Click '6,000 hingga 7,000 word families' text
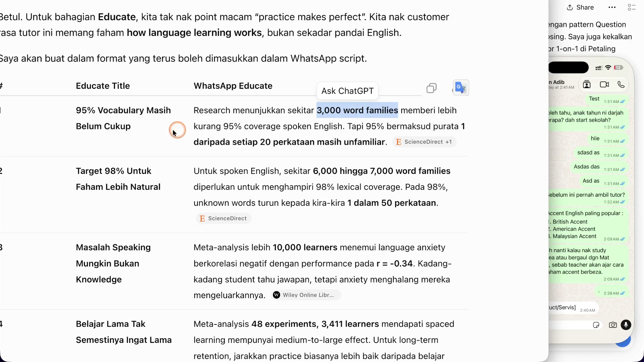The width and height of the screenshot is (644, 362). pyautogui.click(x=382, y=171)
